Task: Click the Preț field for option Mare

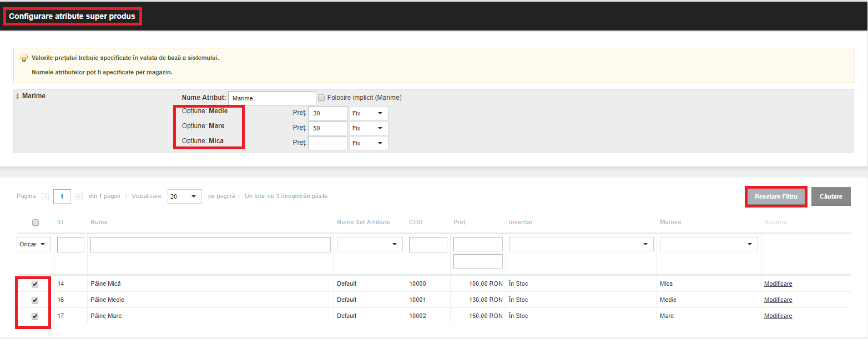Action: tap(328, 128)
